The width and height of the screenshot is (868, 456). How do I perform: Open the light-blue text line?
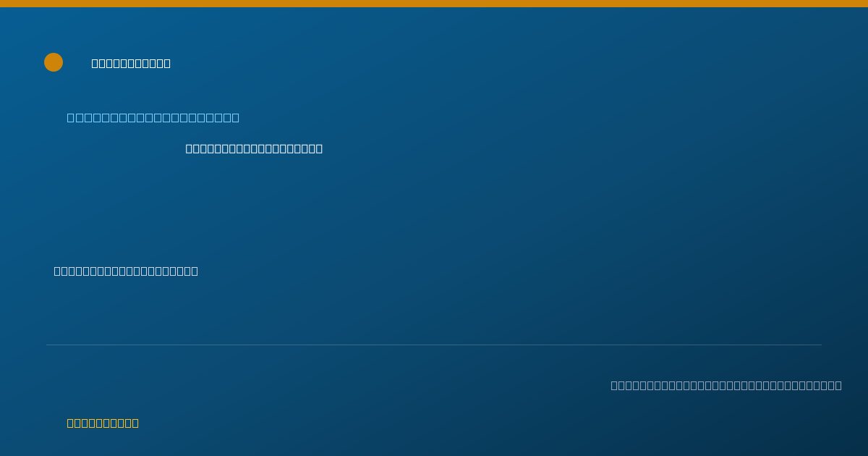point(153,117)
